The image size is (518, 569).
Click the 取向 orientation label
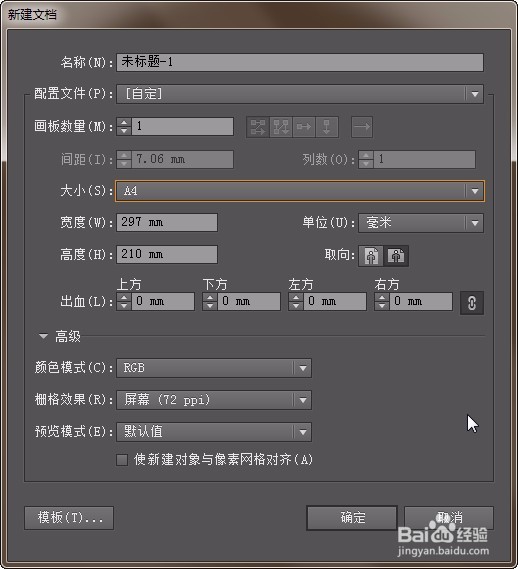click(x=339, y=255)
